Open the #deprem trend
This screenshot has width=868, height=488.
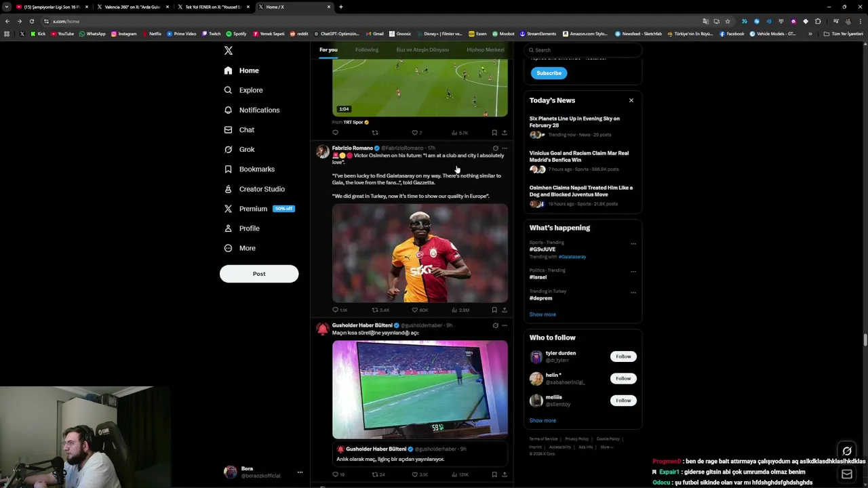540,298
